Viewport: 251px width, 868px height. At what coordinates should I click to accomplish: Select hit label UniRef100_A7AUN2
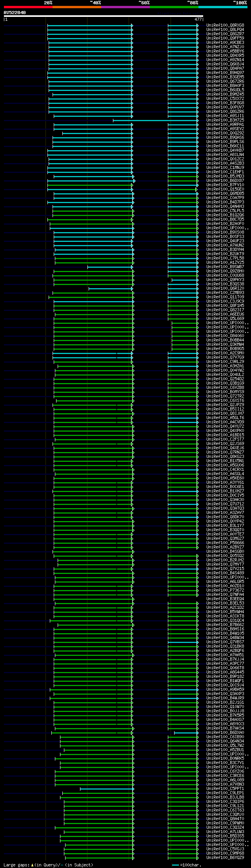(x=225, y=245)
